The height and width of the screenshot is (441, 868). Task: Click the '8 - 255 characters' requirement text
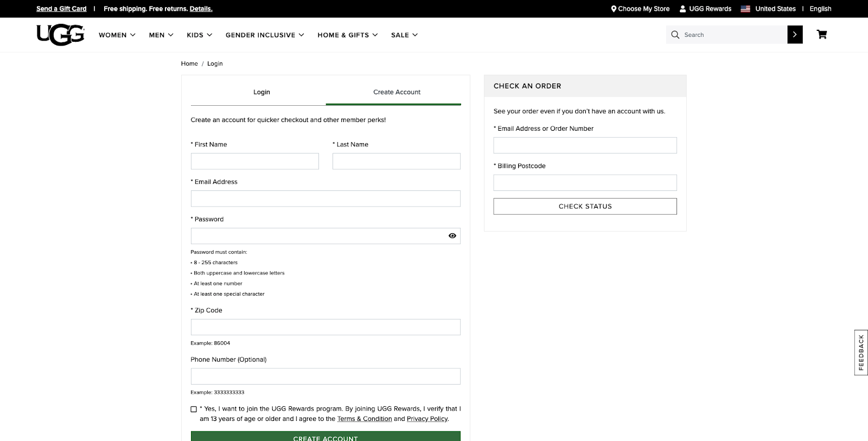tap(215, 263)
